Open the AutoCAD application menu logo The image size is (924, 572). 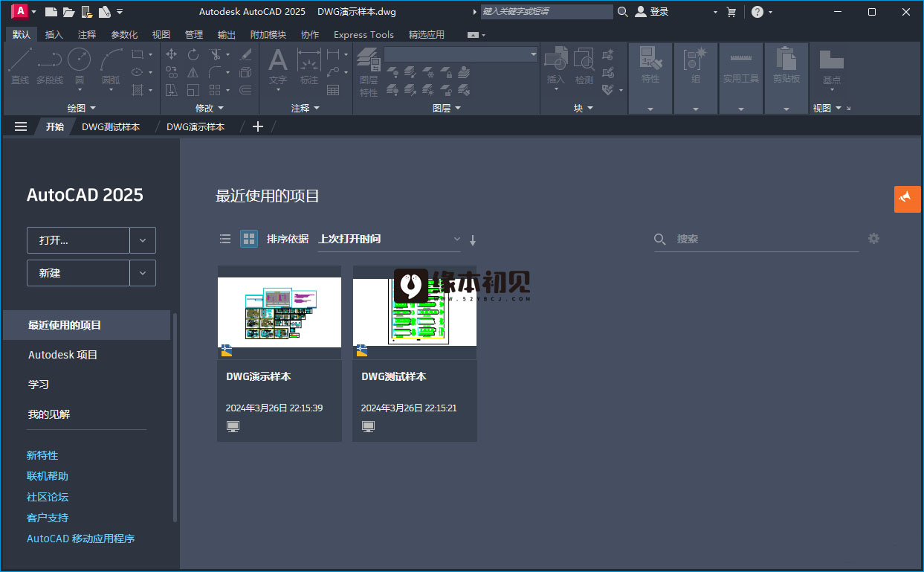[20, 11]
